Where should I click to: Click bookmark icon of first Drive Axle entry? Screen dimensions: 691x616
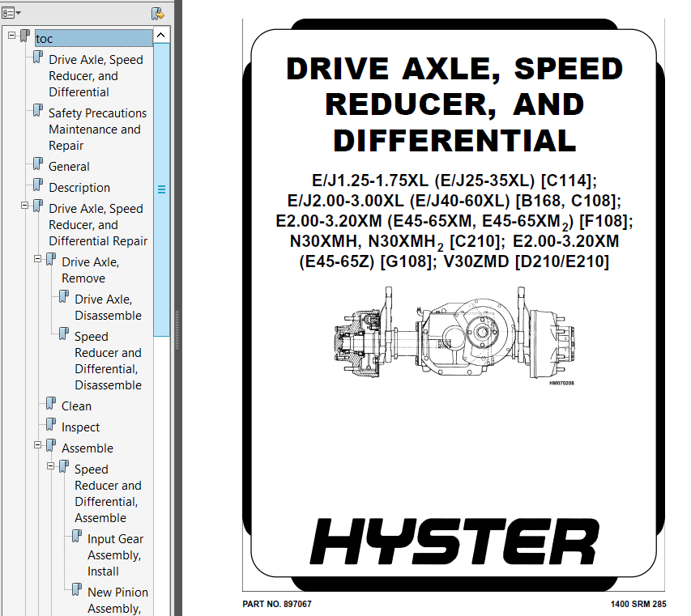click(38, 57)
